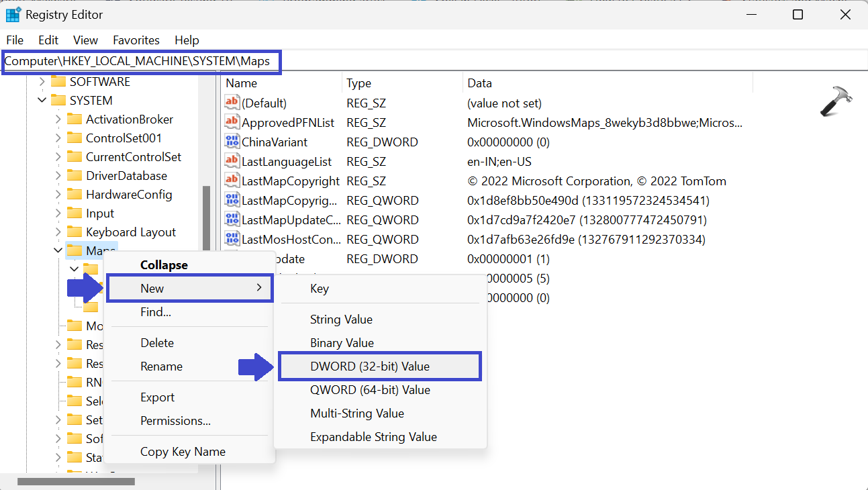Open the Favorites menu
Screen dimensions: 868x490
point(136,40)
